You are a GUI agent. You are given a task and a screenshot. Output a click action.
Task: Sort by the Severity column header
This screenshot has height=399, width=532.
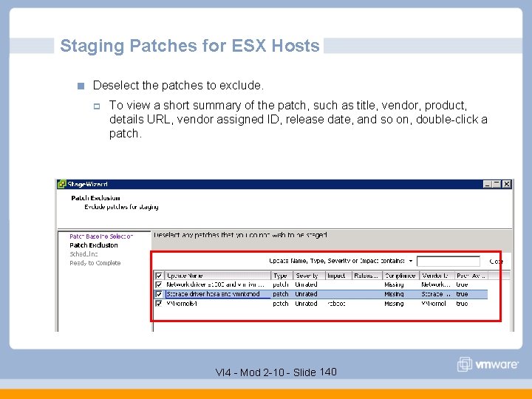[x=309, y=276]
